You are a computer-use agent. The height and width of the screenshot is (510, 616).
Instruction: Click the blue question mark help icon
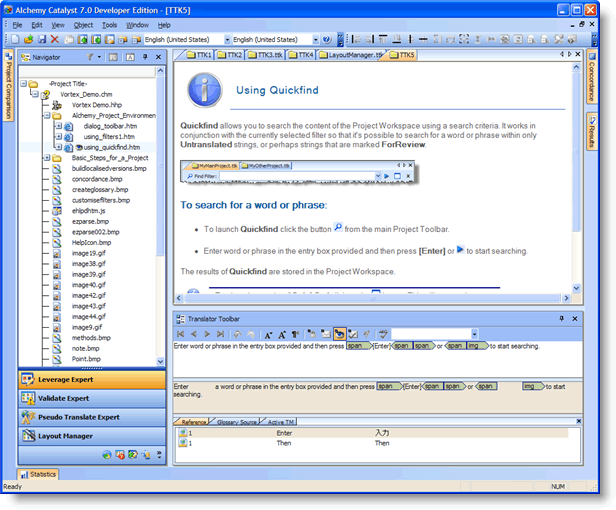[326, 39]
